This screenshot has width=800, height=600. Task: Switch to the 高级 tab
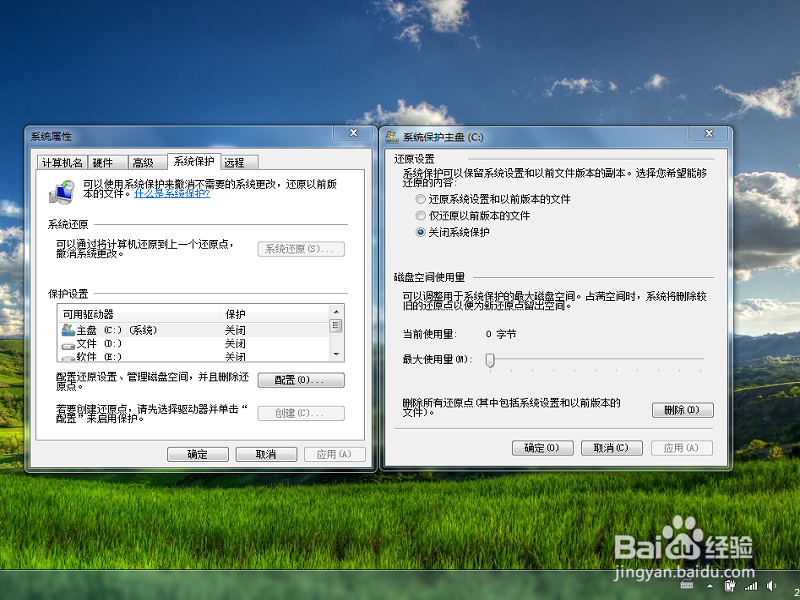(147, 162)
